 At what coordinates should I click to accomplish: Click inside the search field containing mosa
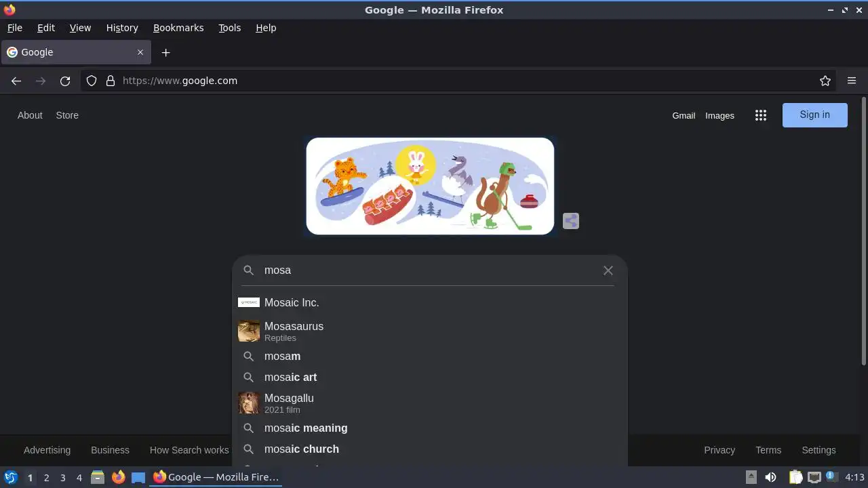(430, 270)
